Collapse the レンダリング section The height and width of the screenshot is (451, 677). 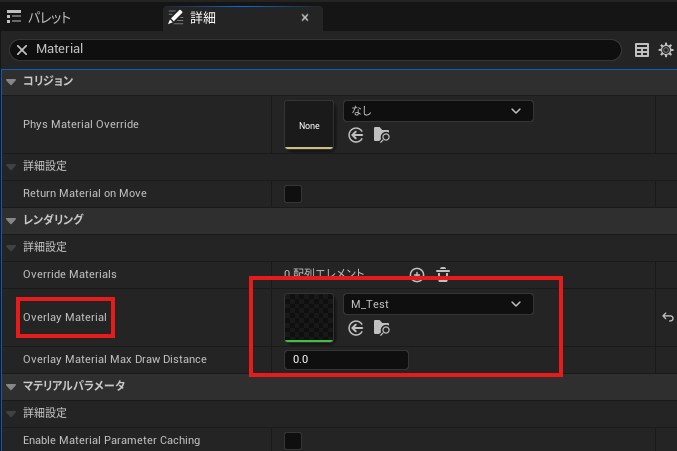[11, 219]
